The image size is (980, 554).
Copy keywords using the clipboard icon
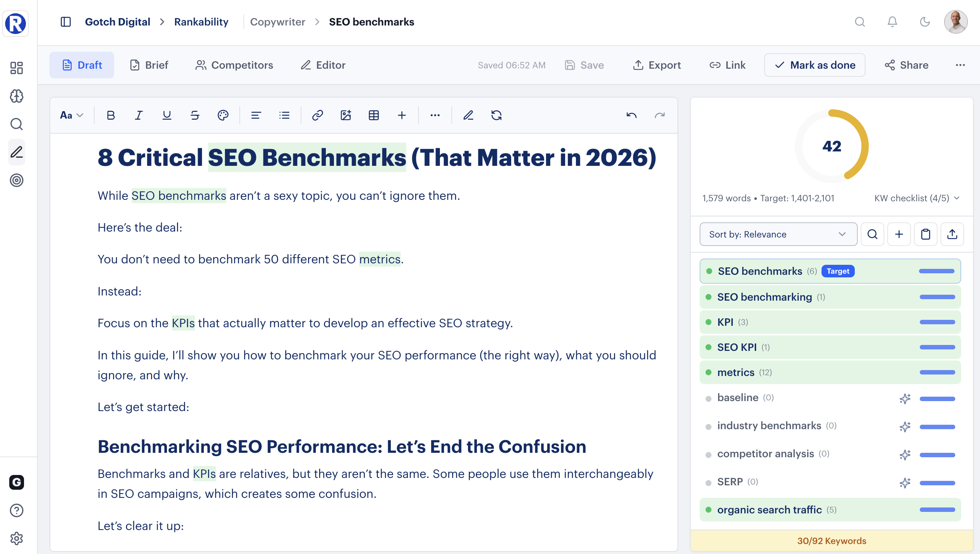(x=926, y=234)
